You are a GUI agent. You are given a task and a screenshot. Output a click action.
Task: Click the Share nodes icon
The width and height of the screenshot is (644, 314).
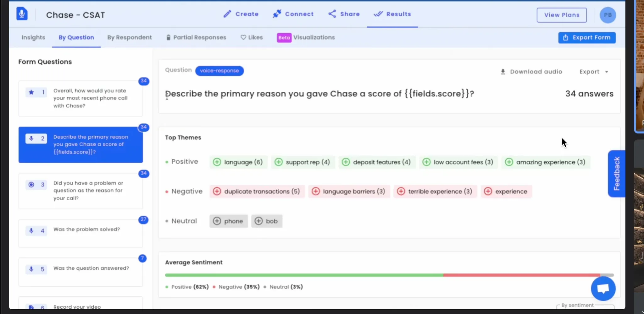pyautogui.click(x=332, y=14)
